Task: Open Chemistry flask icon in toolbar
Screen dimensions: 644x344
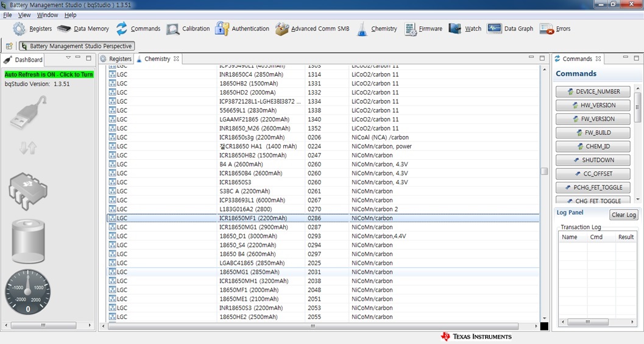Action: pyautogui.click(x=362, y=29)
